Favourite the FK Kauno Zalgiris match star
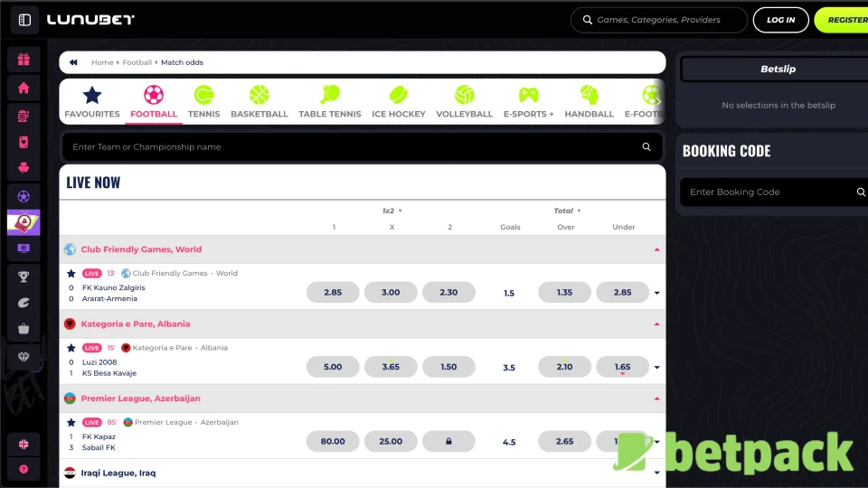The width and height of the screenshot is (868, 488). click(x=71, y=273)
